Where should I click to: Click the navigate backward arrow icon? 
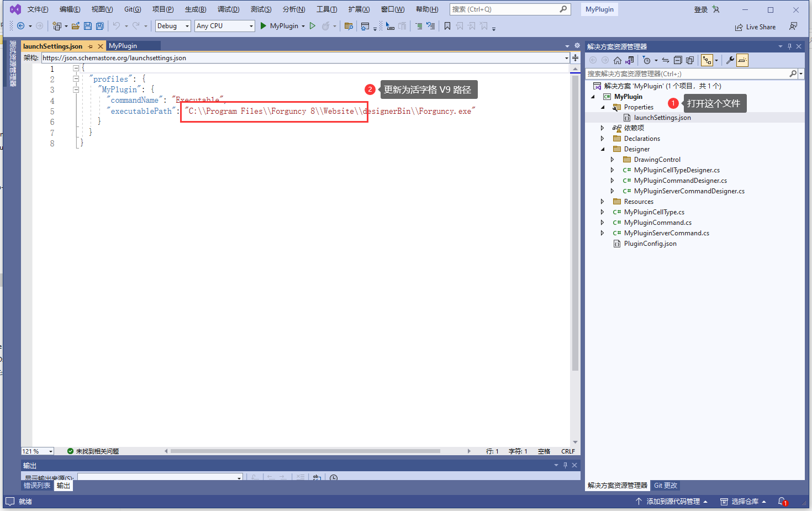(x=21, y=26)
